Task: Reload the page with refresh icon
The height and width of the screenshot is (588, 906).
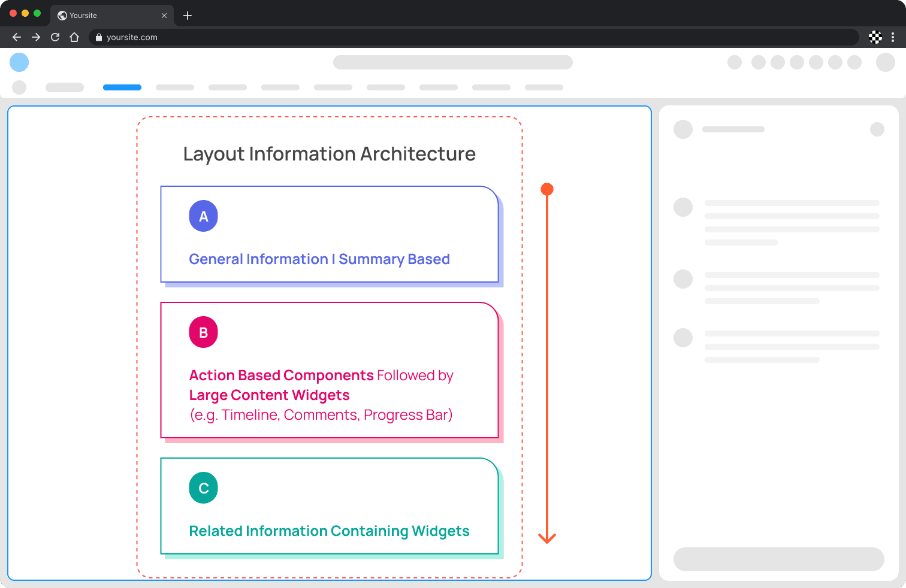Action: coord(55,37)
